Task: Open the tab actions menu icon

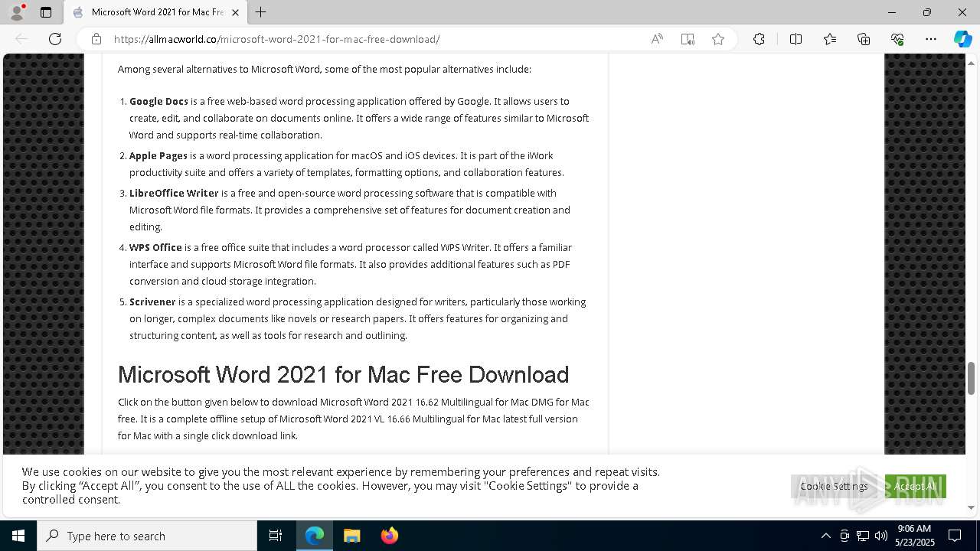Action: 46,12
